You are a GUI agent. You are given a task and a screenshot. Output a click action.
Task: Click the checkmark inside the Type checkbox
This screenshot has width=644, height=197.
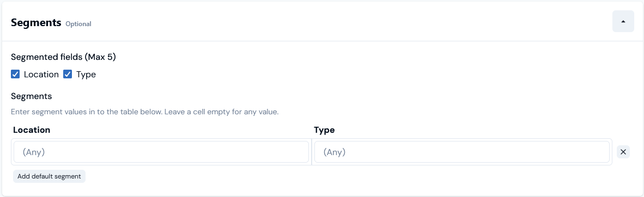tap(68, 75)
